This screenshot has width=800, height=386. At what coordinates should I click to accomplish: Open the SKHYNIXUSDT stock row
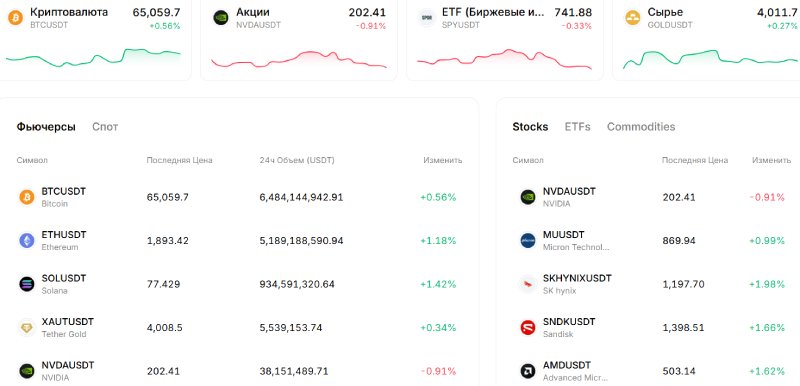point(653,284)
